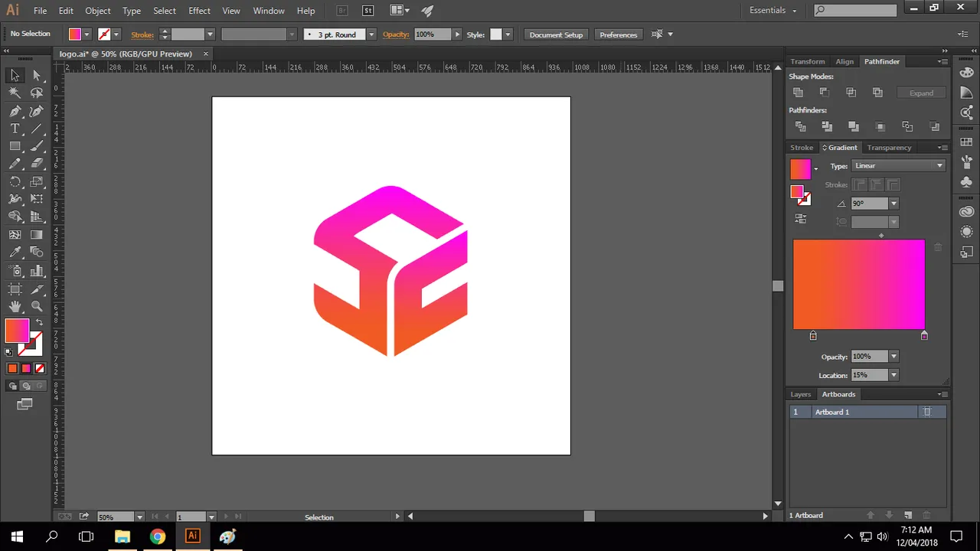Click the Intersect shape mode icon

[x=851, y=93]
